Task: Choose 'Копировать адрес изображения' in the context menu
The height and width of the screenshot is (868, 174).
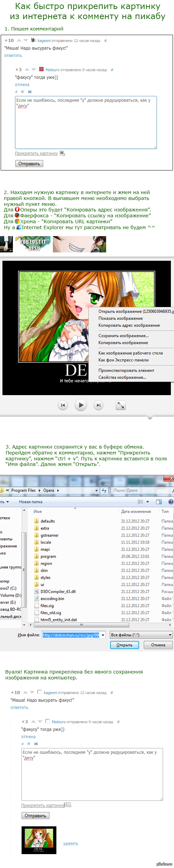Action: [129, 325]
